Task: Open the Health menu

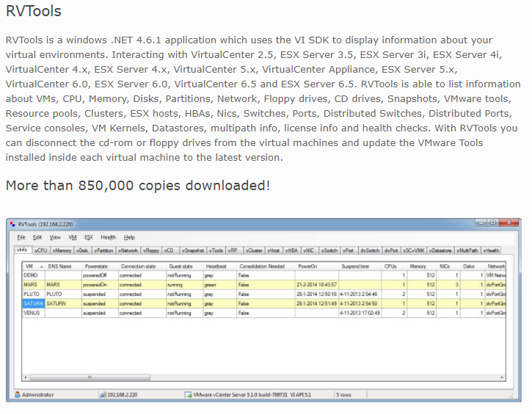Action: pyautogui.click(x=108, y=237)
